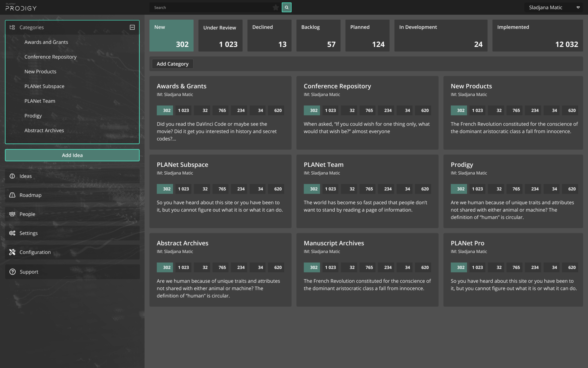Click the Ideas lightbulb icon
This screenshot has height=368, width=588.
[12, 176]
